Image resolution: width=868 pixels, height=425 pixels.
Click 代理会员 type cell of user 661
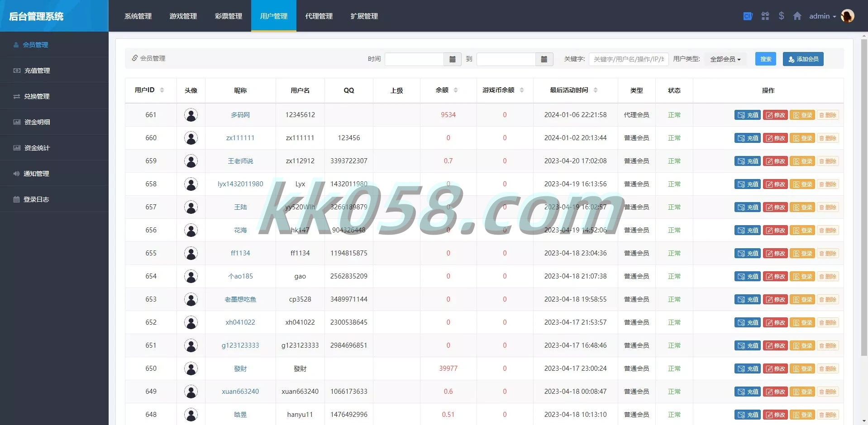(x=636, y=115)
